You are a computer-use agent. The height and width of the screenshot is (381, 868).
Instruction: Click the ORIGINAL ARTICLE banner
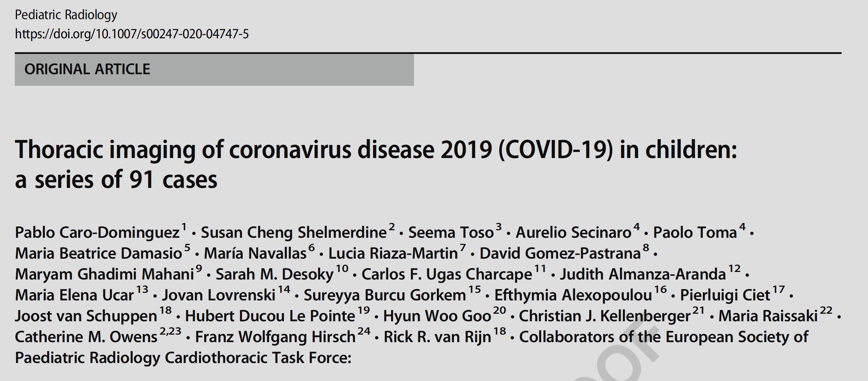point(87,69)
